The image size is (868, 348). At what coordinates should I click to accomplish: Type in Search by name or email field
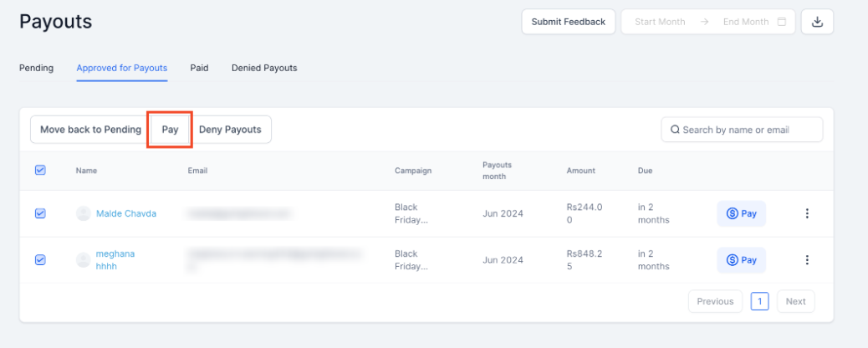(x=748, y=130)
